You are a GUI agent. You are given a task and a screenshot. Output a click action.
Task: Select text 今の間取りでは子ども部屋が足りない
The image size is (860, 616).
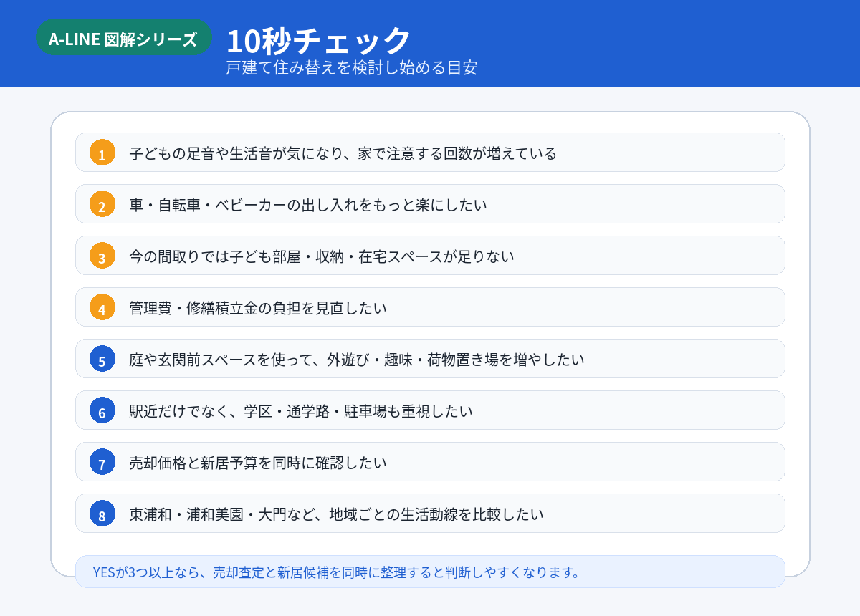click(322, 256)
